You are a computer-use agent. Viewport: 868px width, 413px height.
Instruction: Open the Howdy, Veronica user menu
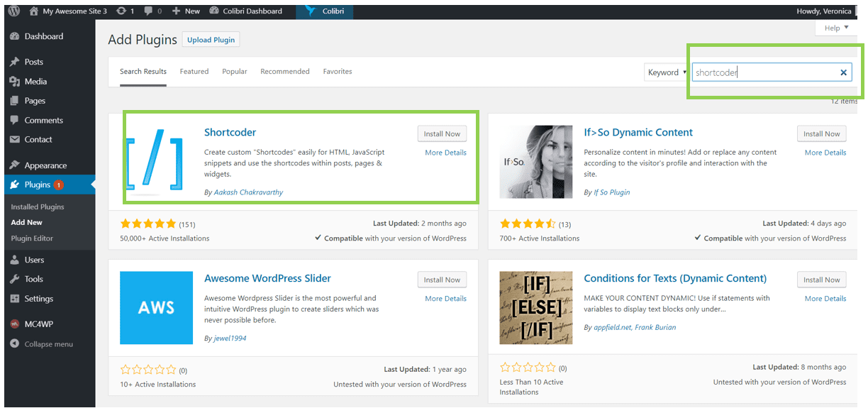[824, 11]
